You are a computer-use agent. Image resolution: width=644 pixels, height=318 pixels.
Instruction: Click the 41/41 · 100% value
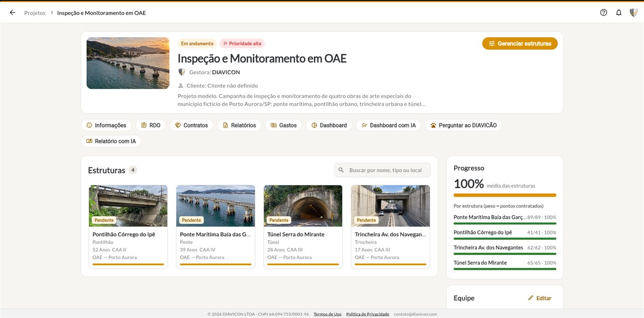pos(542,232)
